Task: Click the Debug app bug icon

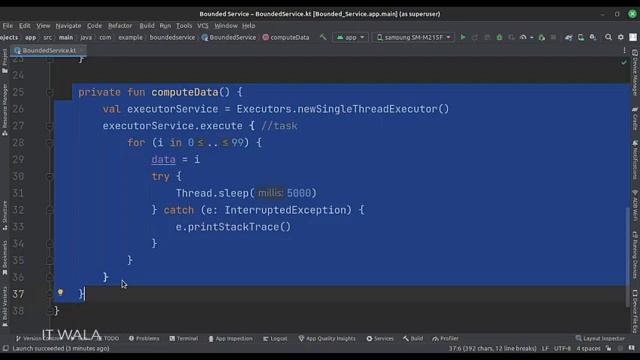Action: point(499,37)
